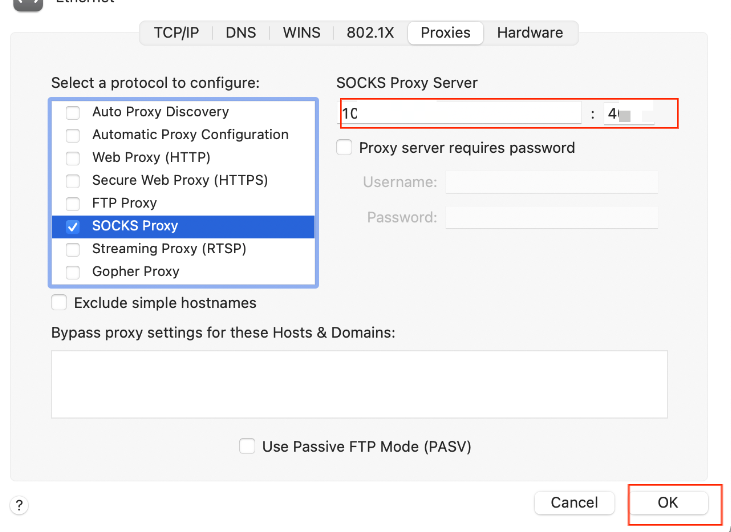Screen dimensions: 731x532
Task: Click the SOCKS proxy server address field
Action: pos(462,114)
